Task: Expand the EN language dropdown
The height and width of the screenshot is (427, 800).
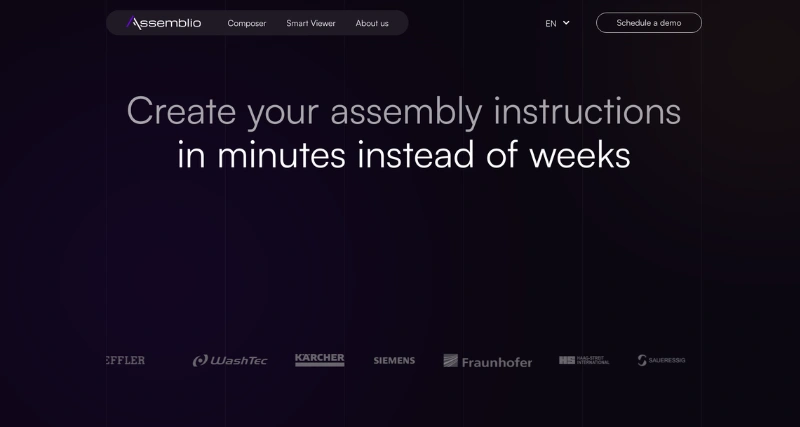Action: point(556,23)
